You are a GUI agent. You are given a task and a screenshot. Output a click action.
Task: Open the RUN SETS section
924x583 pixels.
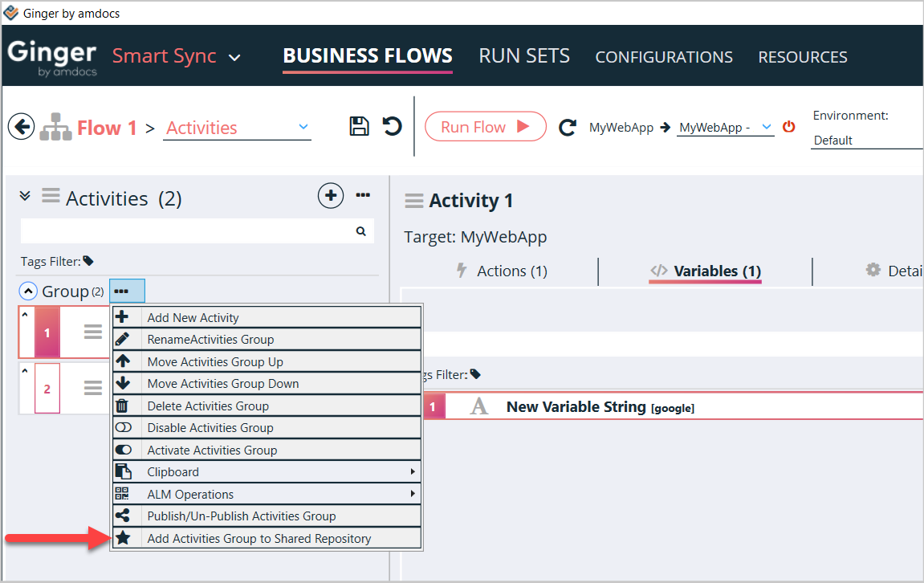(524, 56)
